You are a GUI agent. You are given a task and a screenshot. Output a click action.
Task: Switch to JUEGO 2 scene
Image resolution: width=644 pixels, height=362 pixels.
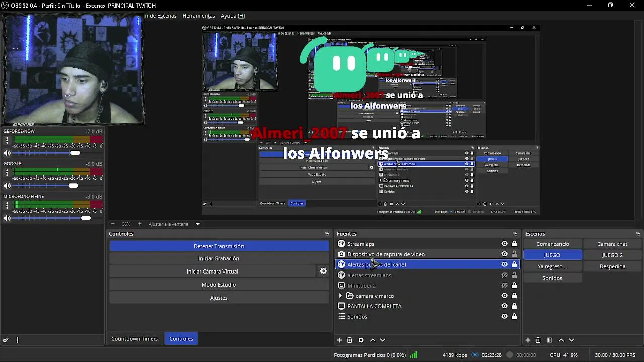coord(612,255)
